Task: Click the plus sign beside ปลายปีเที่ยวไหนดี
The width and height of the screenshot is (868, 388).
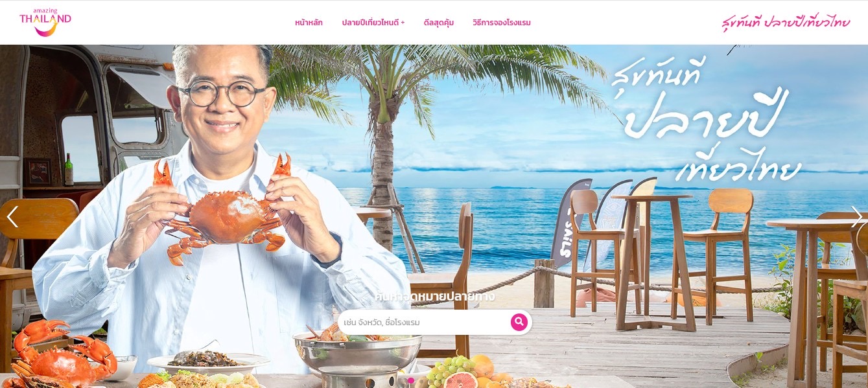Action: coord(403,23)
